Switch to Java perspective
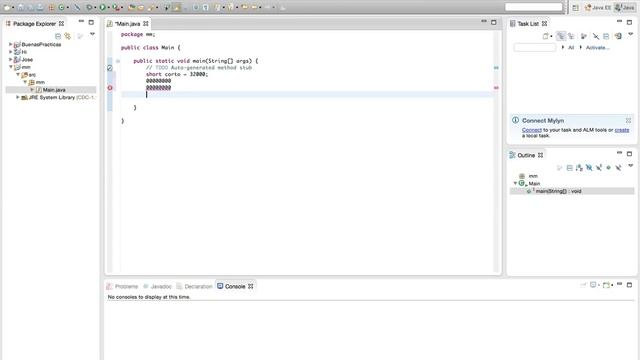Viewport: 640px width, 360px height. click(x=625, y=7)
